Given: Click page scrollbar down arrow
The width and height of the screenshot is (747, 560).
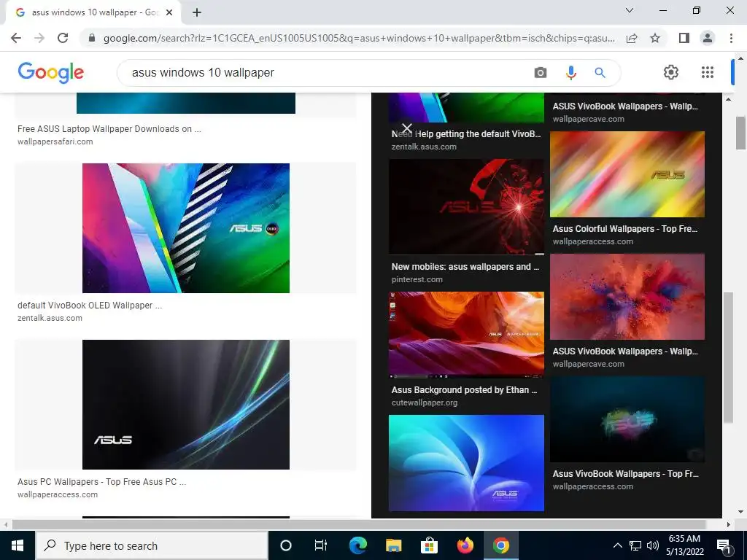Looking at the screenshot, I should pyautogui.click(x=741, y=513).
